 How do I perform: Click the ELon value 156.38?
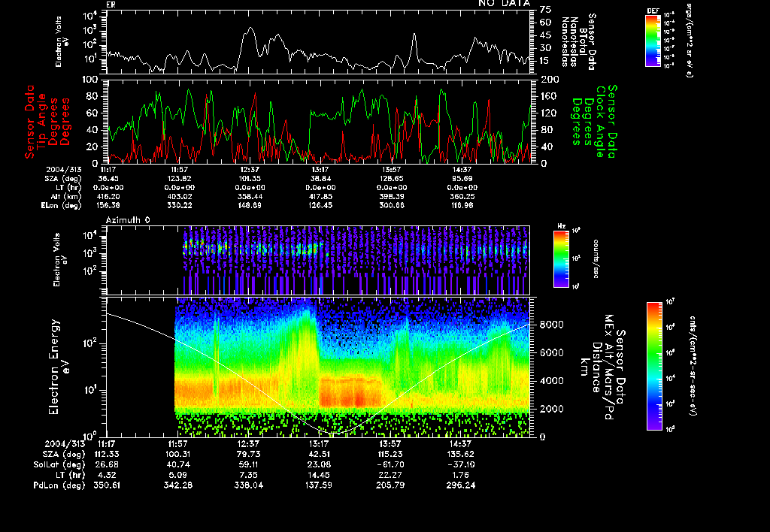108,206
